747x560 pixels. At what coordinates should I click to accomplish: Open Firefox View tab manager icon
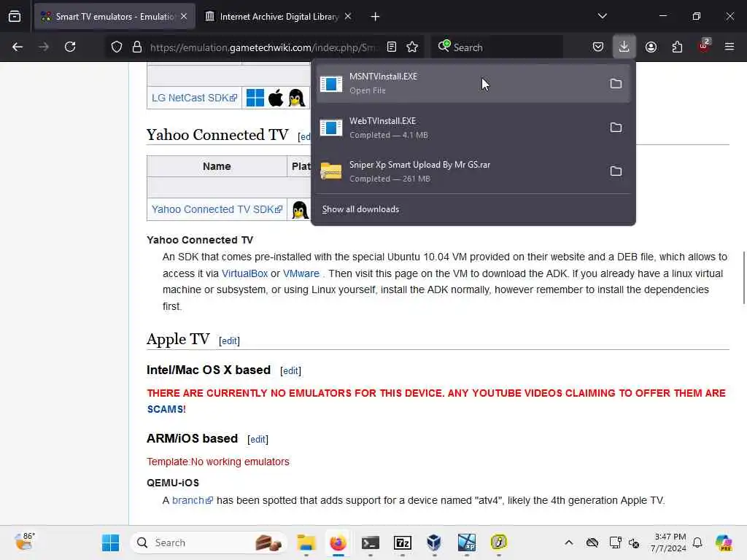[x=15, y=17]
